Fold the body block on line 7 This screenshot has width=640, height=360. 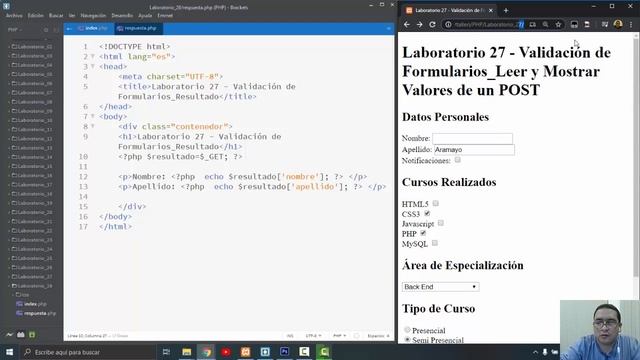(x=93, y=116)
